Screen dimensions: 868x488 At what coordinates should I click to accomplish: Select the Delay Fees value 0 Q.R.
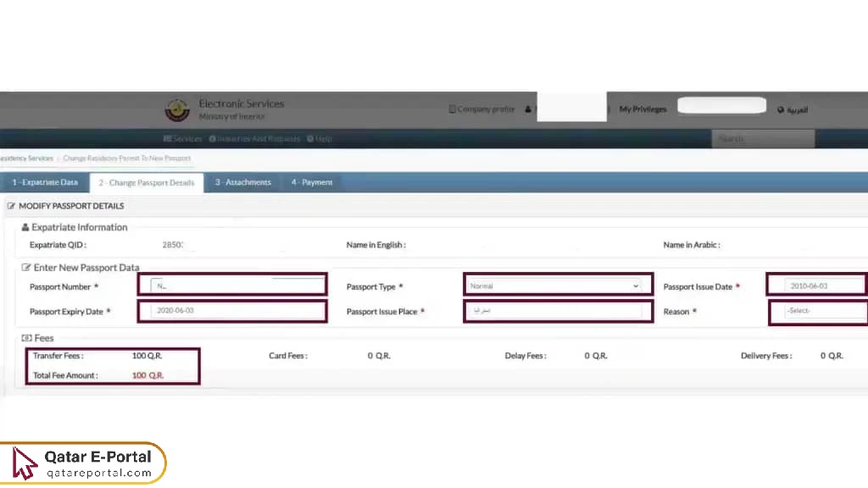point(596,356)
